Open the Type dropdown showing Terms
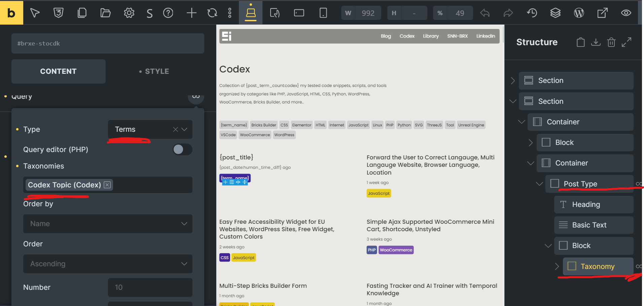 [x=150, y=129]
